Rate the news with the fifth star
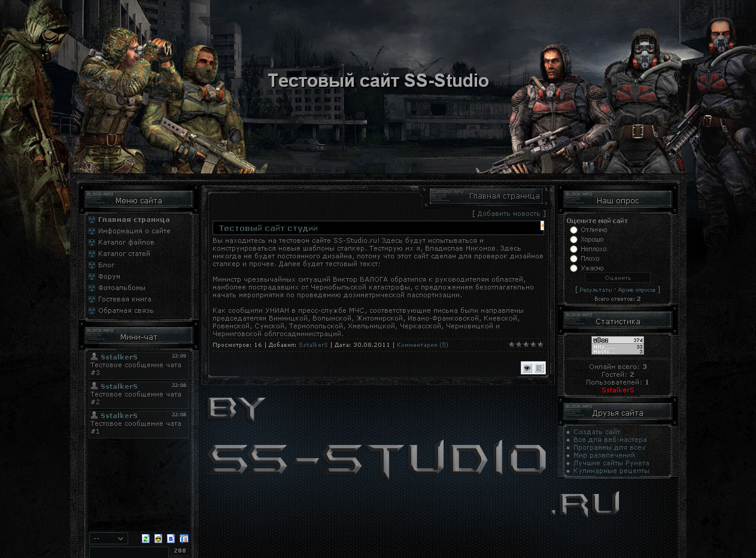 coord(541,344)
